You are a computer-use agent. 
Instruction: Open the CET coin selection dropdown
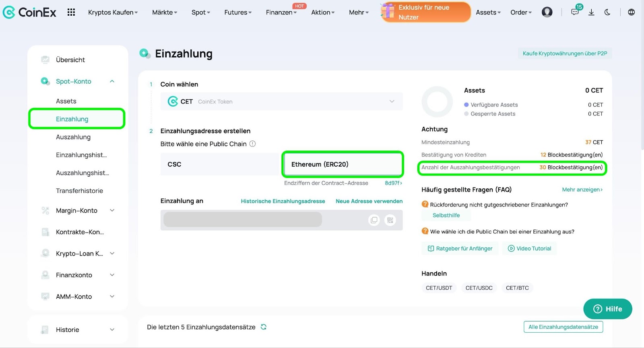click(281, 101)
